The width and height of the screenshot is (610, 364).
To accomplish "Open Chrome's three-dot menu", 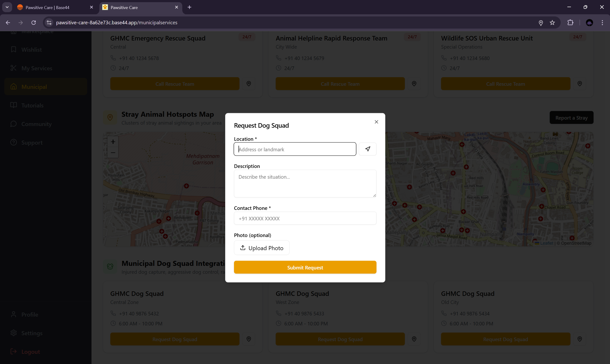I will pyautogui.click(x=602, y=23).
